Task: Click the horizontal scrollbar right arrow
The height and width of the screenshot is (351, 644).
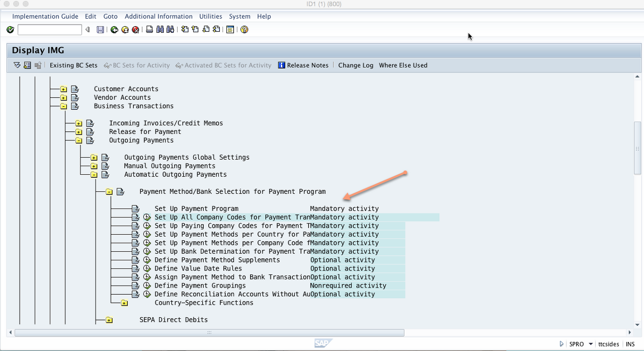Action: pyautogui.click(x=630, y=332)
